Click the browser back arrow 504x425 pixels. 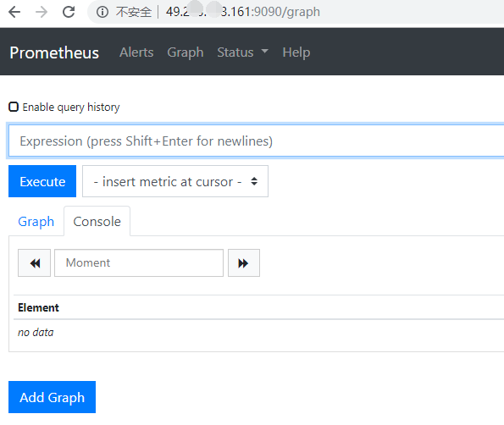[x=14, y=12]
